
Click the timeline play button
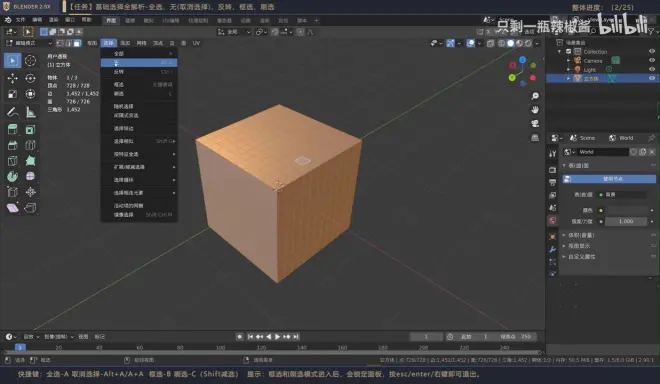click(x=277, y=336)
